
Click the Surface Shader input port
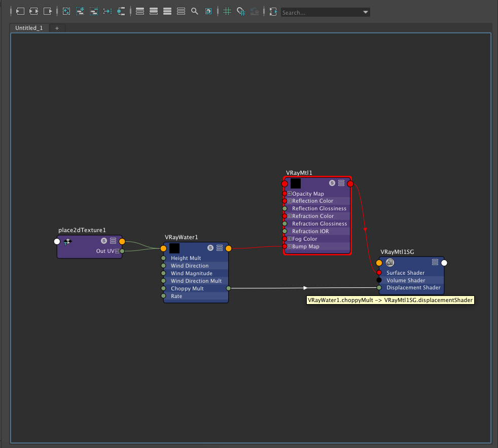coord(379,273)
